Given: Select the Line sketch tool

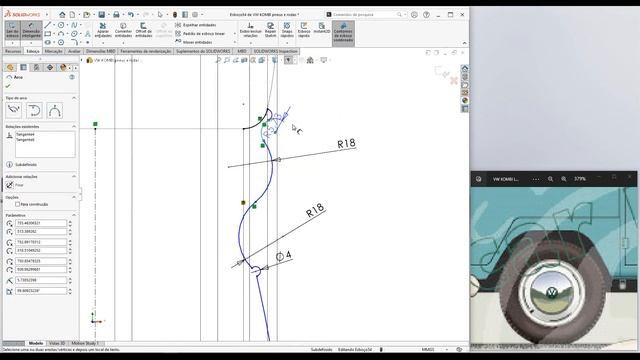Looking at the screenshot, I should point(48,25).
